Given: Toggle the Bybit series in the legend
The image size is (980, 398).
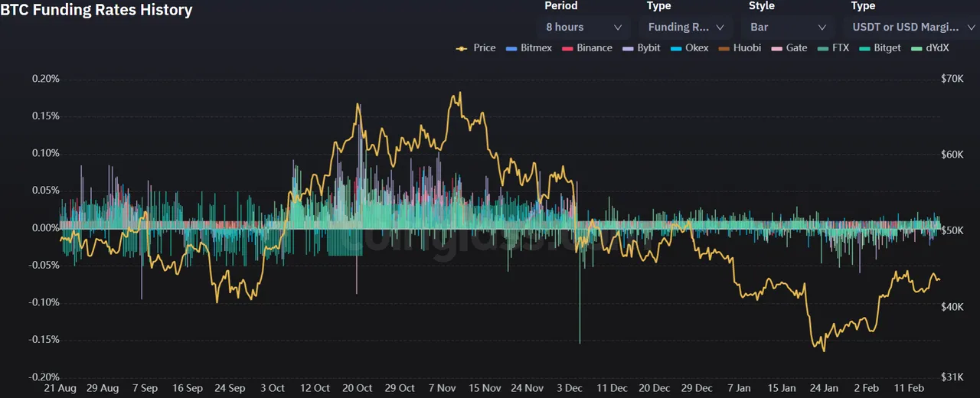Looking at the screenshot, I should point(642,47).
